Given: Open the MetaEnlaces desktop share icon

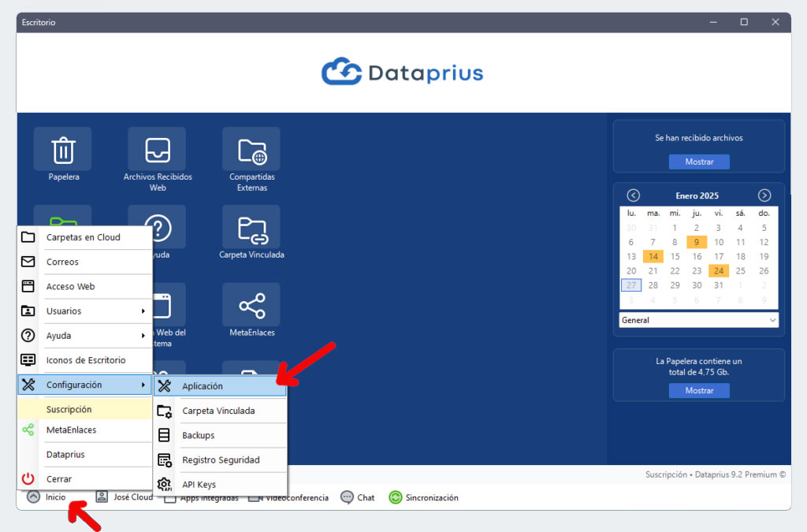Looking at the screenshot, I should [251, 304].
